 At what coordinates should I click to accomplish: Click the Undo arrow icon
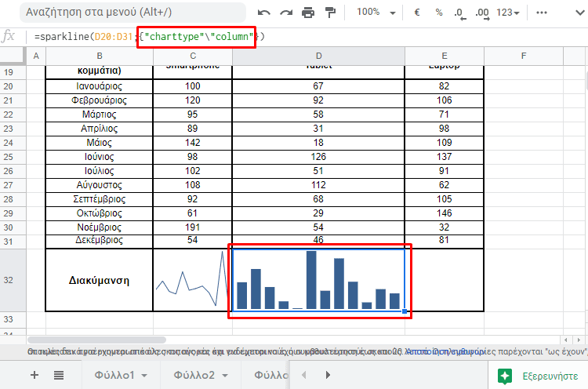(264, 13)
